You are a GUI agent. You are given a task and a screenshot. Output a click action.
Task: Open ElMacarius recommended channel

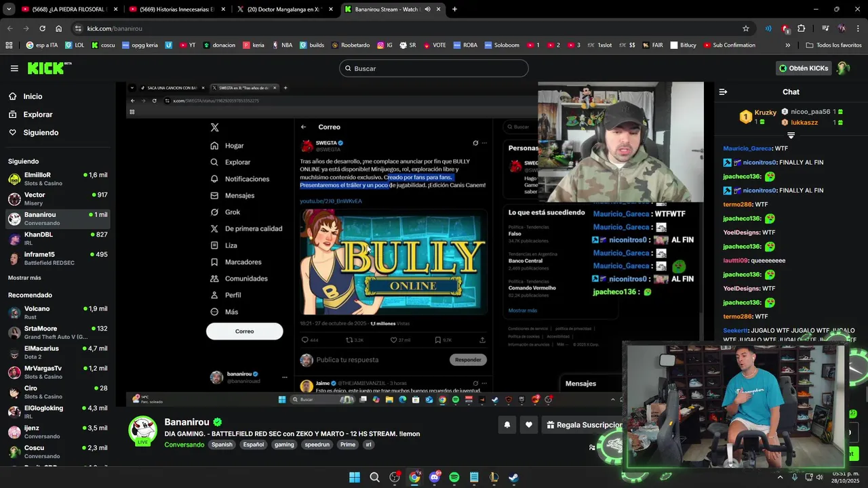pos(58,352)
